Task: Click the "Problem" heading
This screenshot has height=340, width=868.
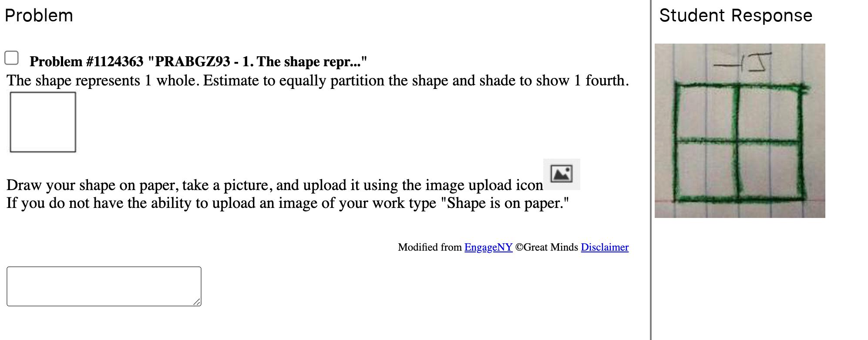Action: coord(39,16)
